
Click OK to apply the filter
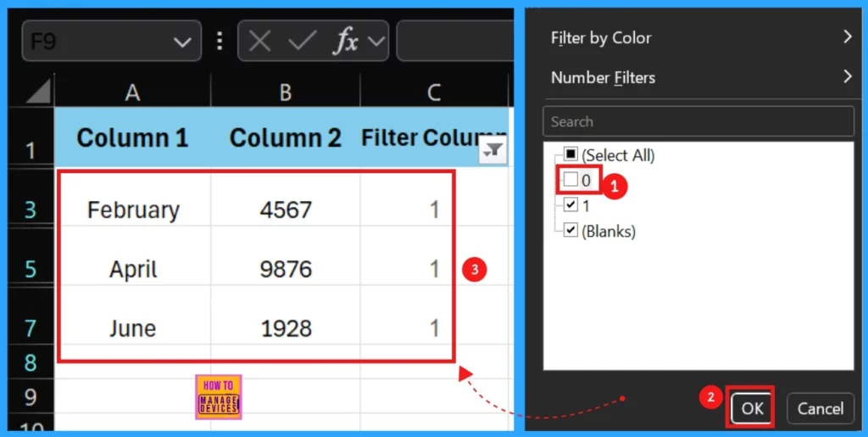click(753, 409)
